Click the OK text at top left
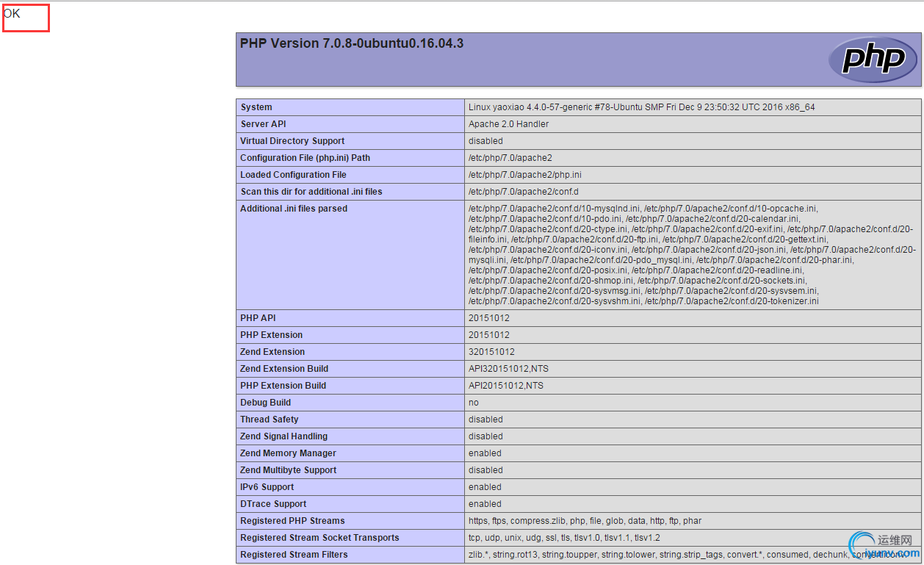The height and width of the screenshot is (565, 924). [12, 13]
